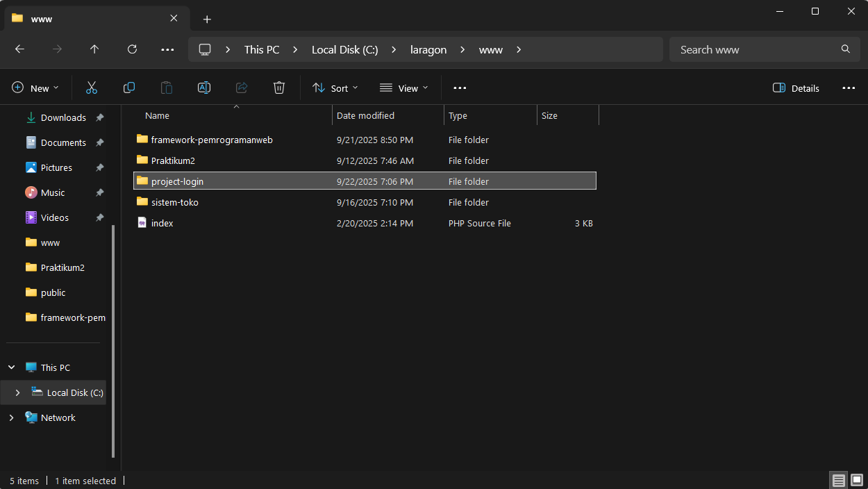
Task: Click the Rename icon in toolbar
Action: click(x=204, y=88)
